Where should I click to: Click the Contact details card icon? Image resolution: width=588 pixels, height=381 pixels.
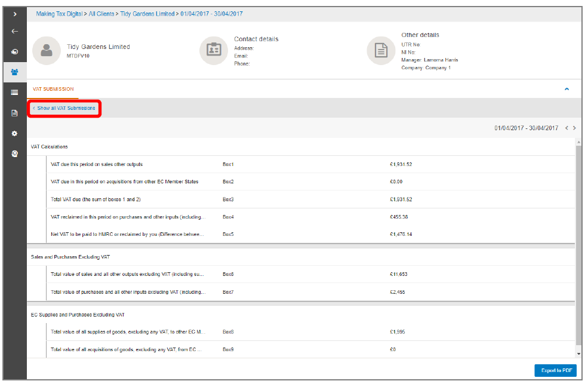point(214,51)
